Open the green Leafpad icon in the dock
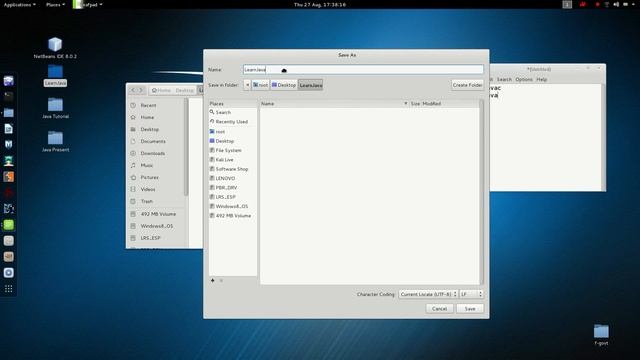 (x=9, y=224)
